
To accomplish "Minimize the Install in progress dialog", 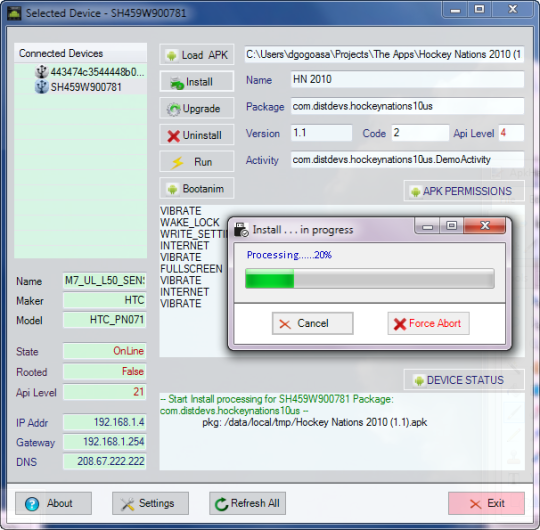I will point(427,226).
